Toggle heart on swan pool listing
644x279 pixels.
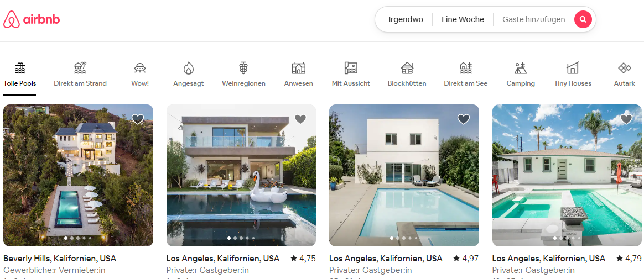point(300,119)
